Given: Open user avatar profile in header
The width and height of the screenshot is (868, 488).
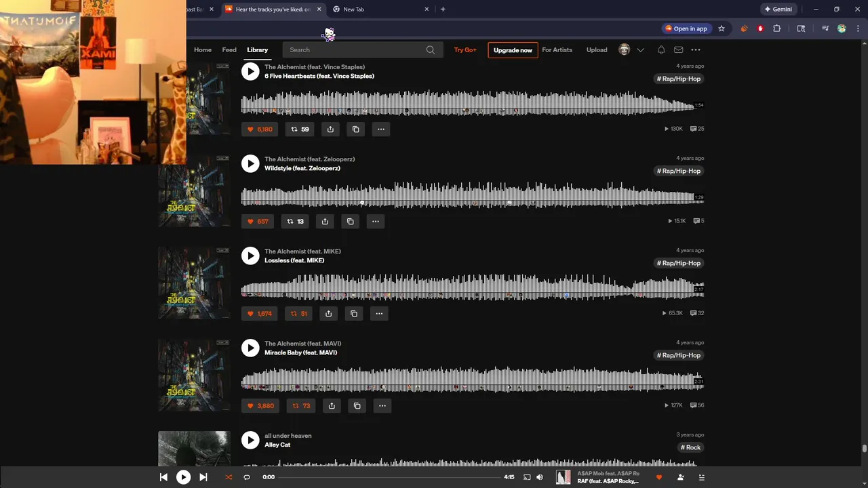Looking at the screenshot, I should [x=625, y=50].
